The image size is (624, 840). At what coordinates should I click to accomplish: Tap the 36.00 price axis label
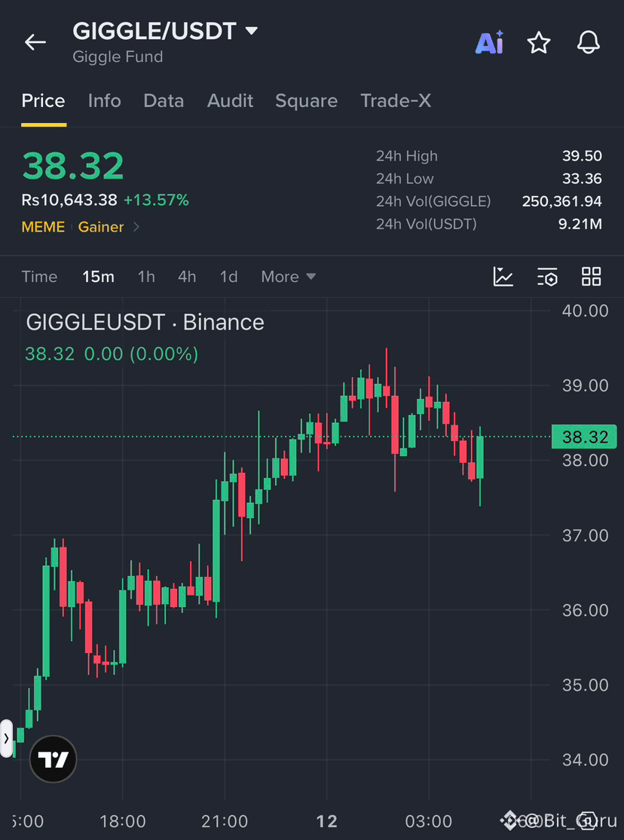coord(586,610)
